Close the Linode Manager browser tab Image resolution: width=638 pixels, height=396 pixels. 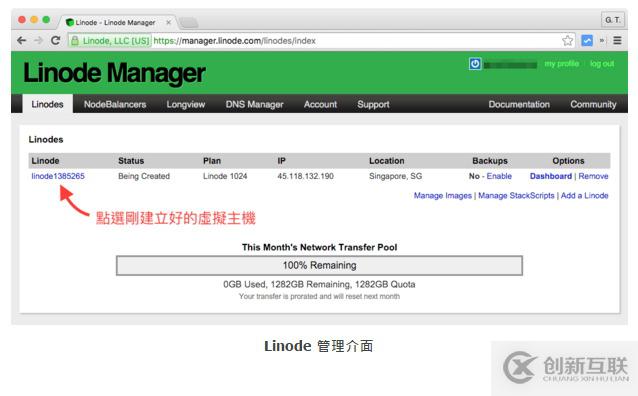168,22
